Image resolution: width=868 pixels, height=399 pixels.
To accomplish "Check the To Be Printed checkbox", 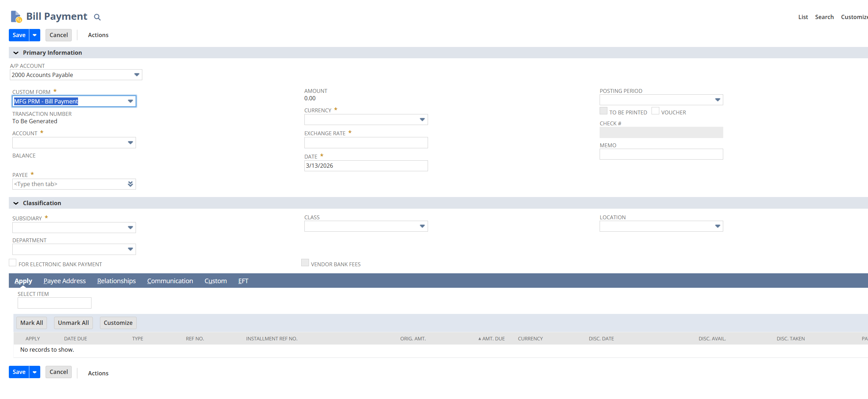I will (x=604, y=111).
